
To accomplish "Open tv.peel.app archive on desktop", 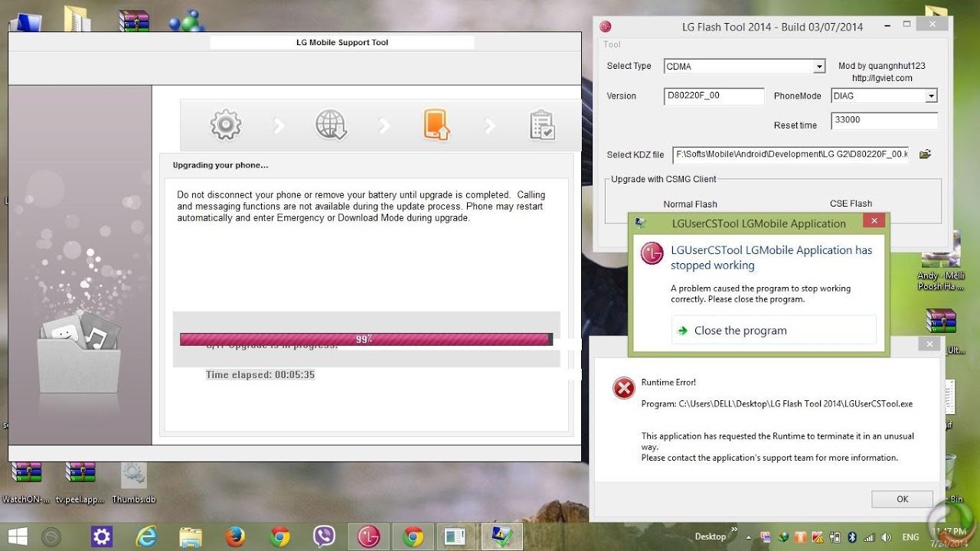I will point(80,483).
